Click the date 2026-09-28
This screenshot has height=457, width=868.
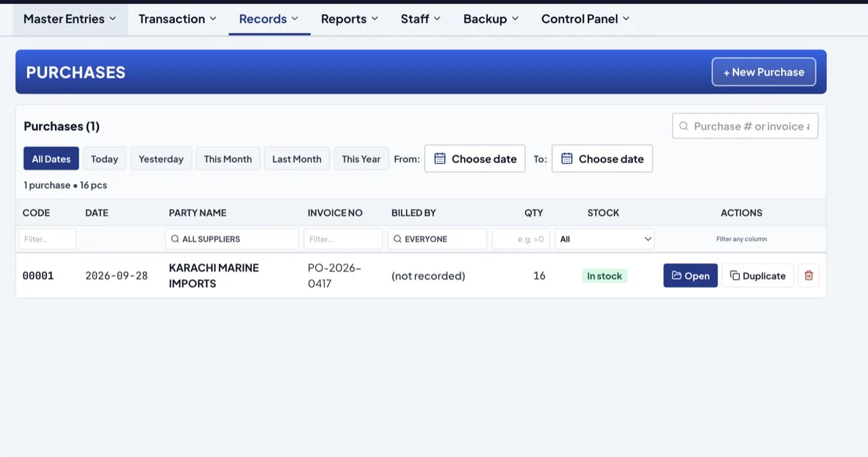point(117,276)
